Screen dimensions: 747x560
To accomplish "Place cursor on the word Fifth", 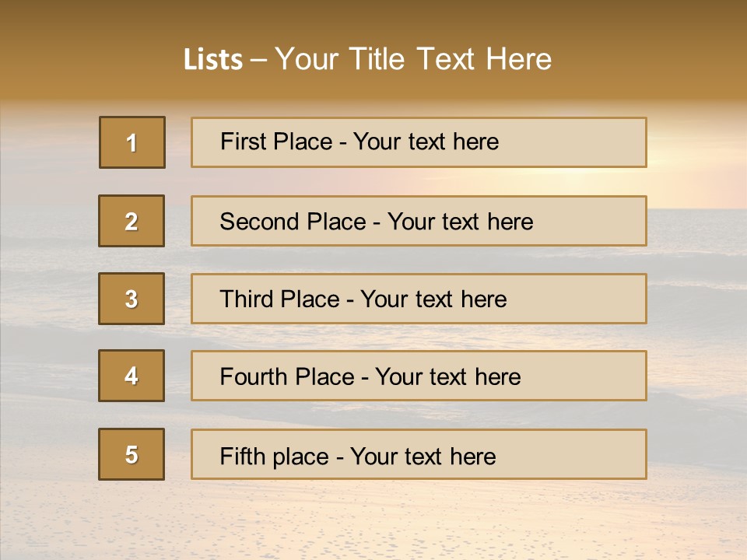I will point(242,456).
